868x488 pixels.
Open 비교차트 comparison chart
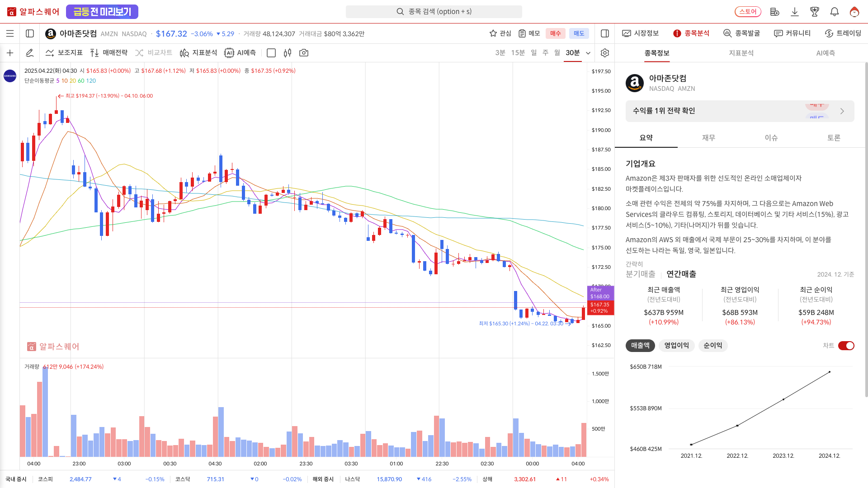click(x=154, y=53)
